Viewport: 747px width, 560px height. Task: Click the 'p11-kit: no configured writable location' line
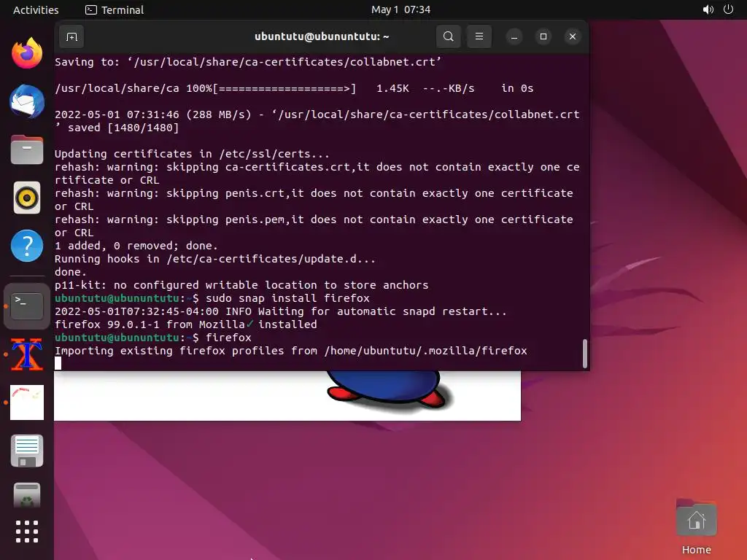point(241,285)
